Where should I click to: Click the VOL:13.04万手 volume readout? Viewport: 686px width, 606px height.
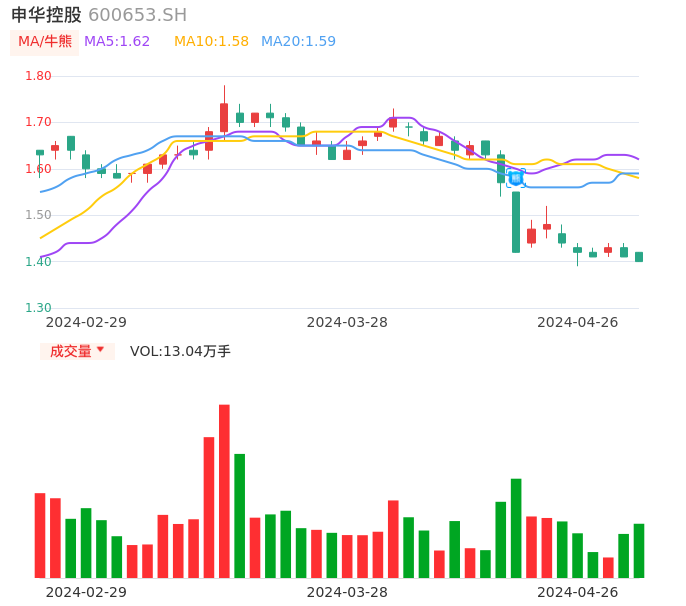coord(180,351)
